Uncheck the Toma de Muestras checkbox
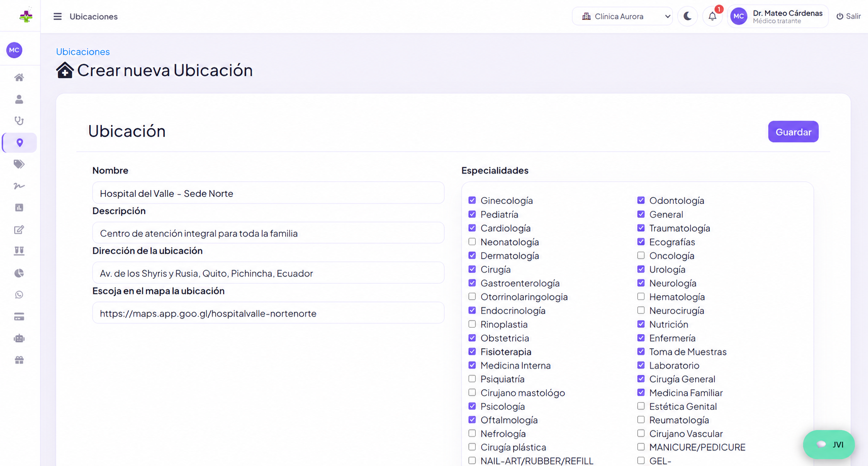 tap(641, 351)
